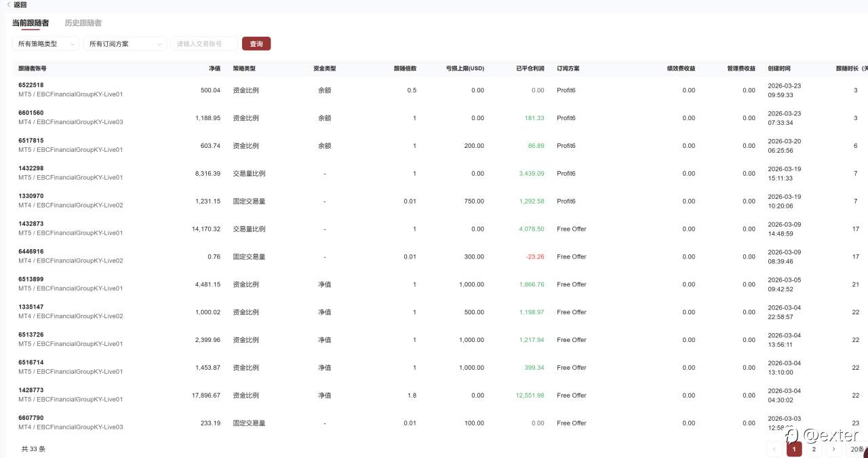Click the 查询 search button
Viewport: 868px width, 458px height.
click(256, 43)
